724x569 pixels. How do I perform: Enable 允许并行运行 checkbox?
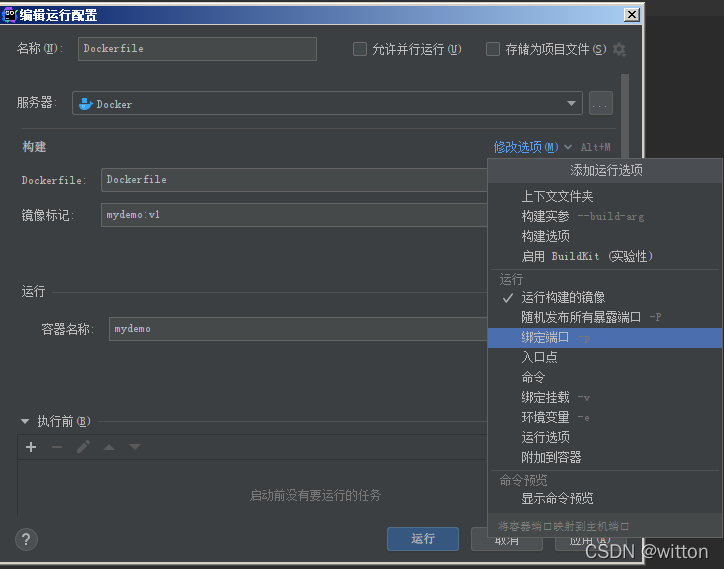point(360,49)
